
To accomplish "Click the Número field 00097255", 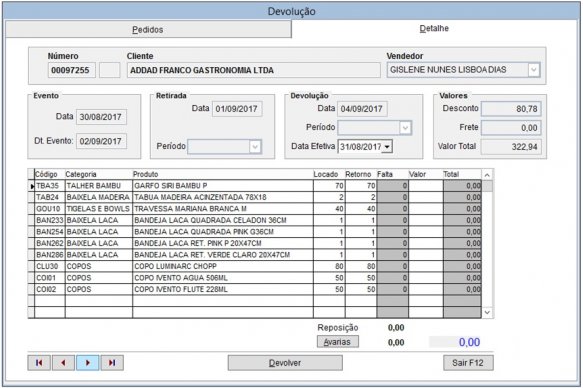I will pos(71,70).
